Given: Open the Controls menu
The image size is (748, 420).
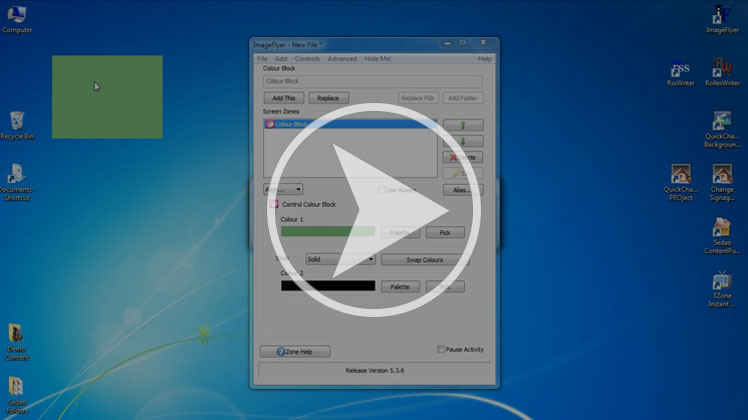Looking at the screenshot, I should (x=307, y=59).
